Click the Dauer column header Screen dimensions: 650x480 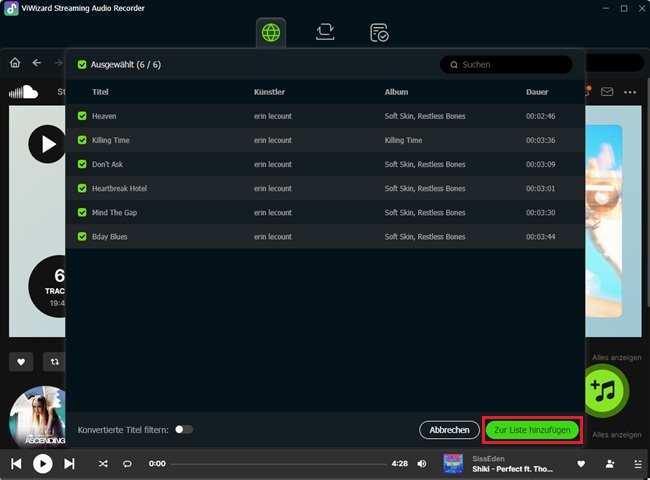tap(537, 92)
